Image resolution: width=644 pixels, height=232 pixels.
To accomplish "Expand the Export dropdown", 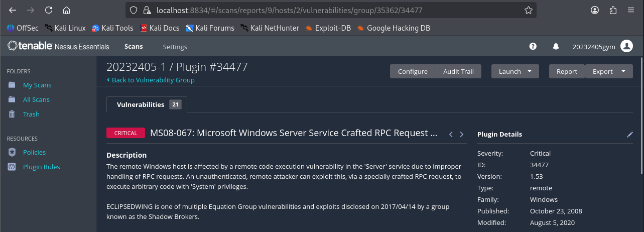I will (609, 71).
